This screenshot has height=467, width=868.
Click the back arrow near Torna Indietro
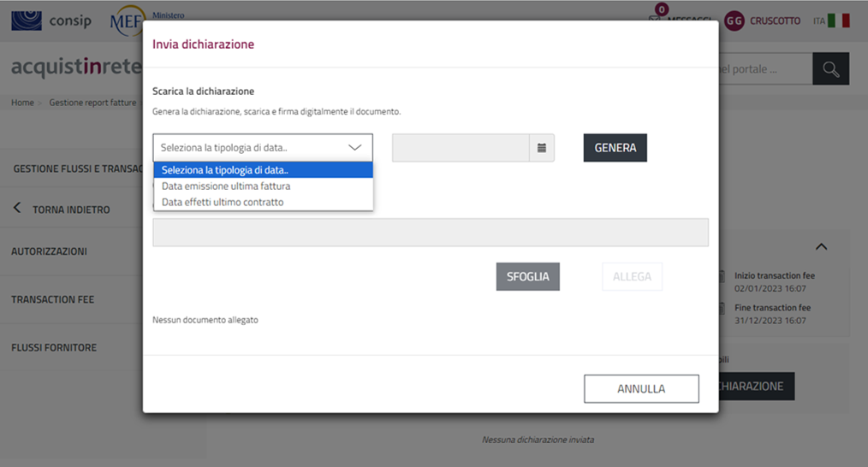pyautogui.click(x=17, y=209)
